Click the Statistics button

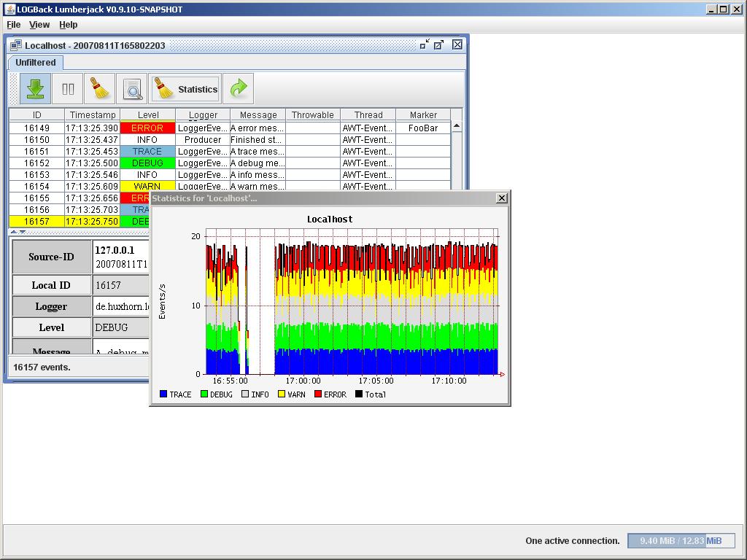click(186, 89)
